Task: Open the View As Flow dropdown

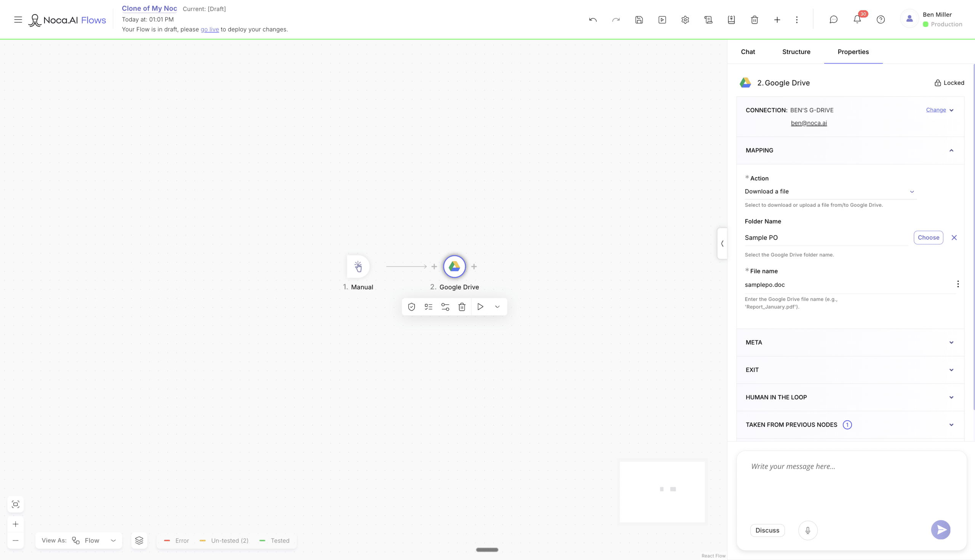Action: 78,540
